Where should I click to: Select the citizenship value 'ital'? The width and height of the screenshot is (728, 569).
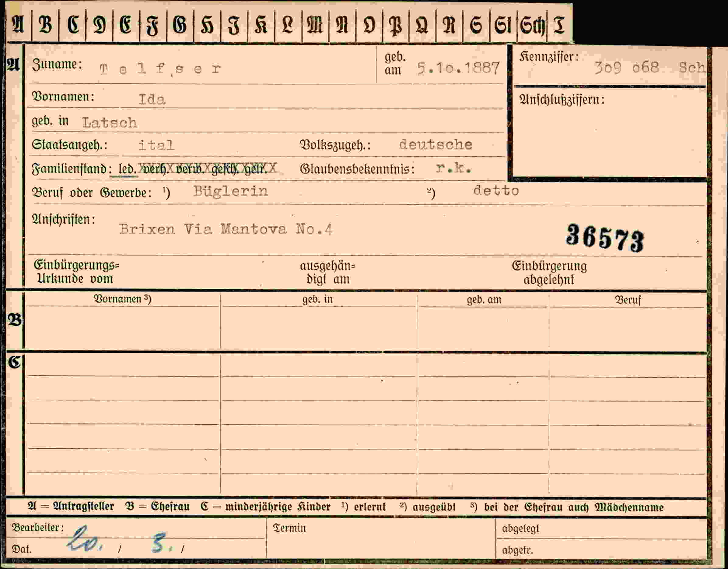point(156,145)
